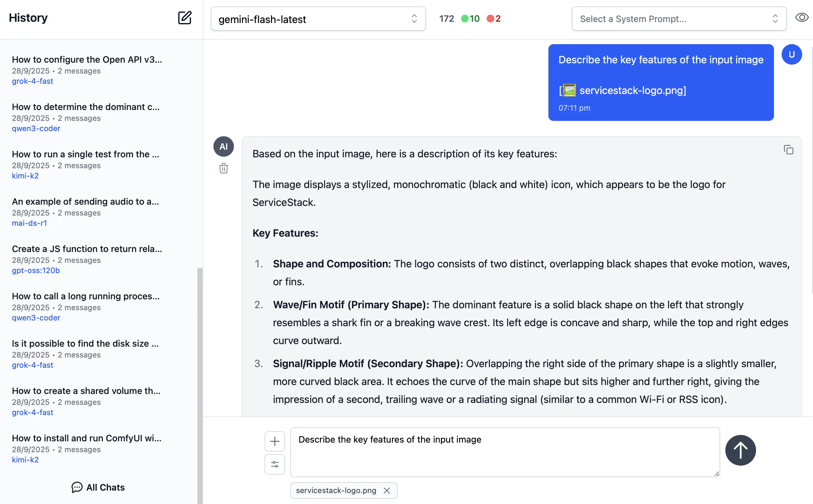The image size is (813, 504).
Task: Open chat settings sliders icon
Action: coord(275,464)
